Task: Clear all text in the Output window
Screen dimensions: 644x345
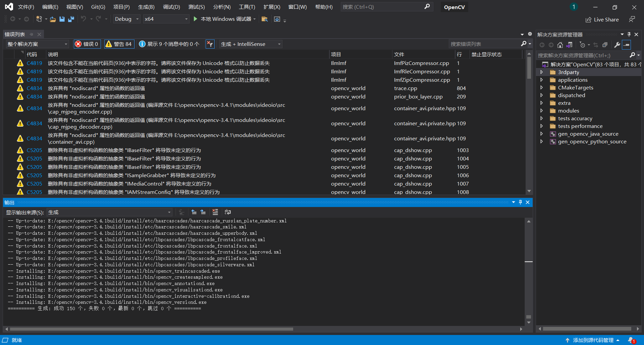Action: (215, 212)
